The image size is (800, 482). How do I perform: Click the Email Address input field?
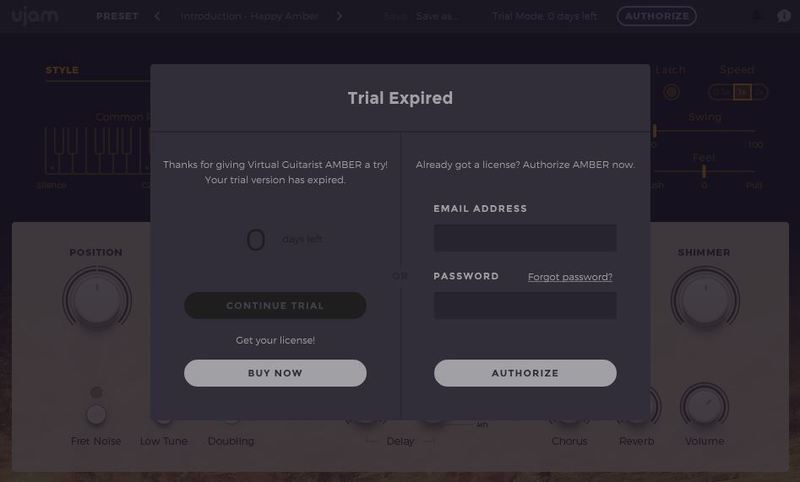coord(525,238)
